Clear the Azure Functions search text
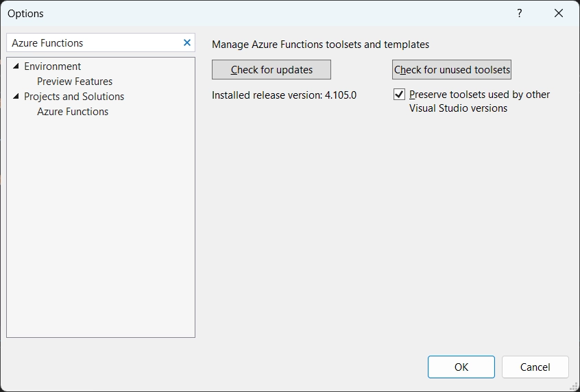Viewport: 580px width, 392px height. 187,43
